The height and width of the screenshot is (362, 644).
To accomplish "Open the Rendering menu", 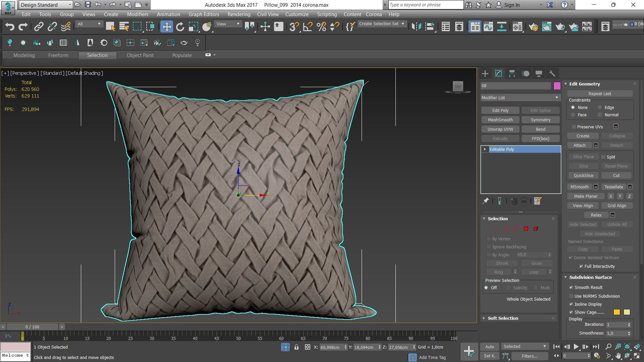I will (239, 14).
